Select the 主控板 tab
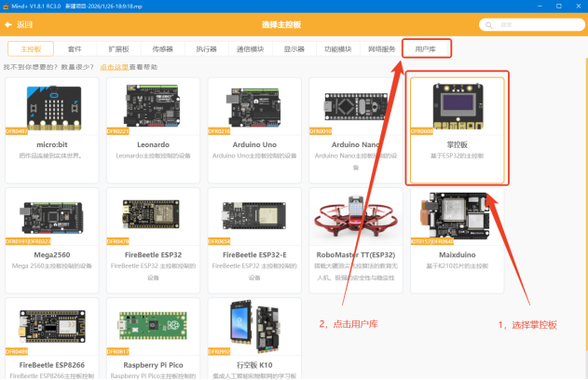The image size is (588, 380). click(31, 49)
